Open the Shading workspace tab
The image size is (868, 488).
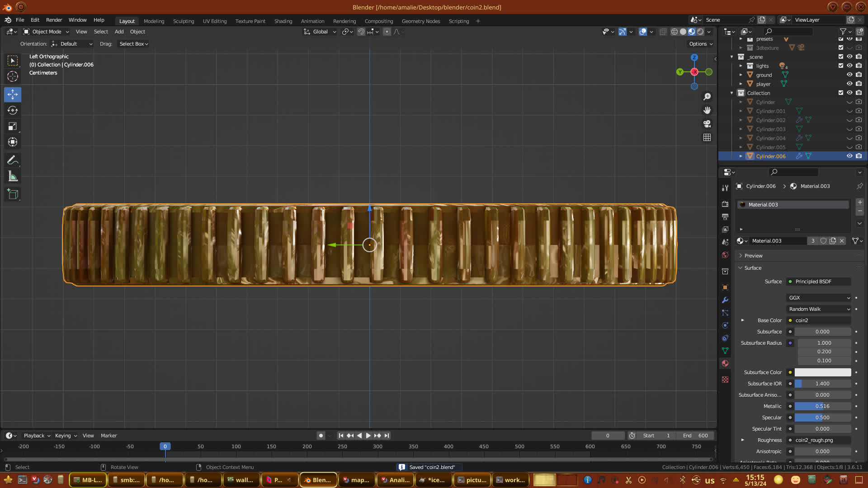click(283, 21)
